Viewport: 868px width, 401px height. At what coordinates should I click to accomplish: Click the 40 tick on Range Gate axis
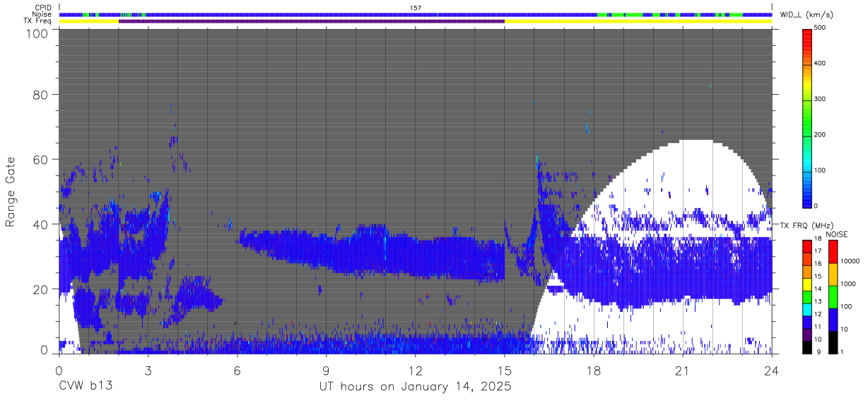coord(42,224)
